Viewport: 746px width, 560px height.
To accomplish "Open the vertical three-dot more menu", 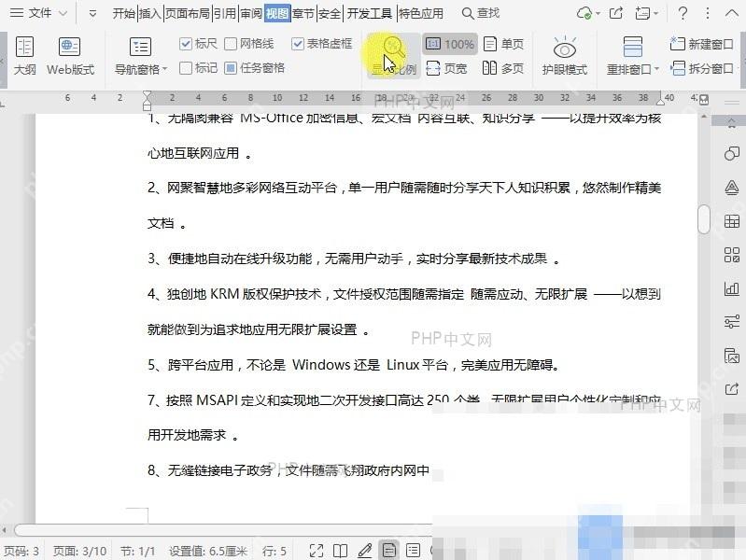I will 708,13.
